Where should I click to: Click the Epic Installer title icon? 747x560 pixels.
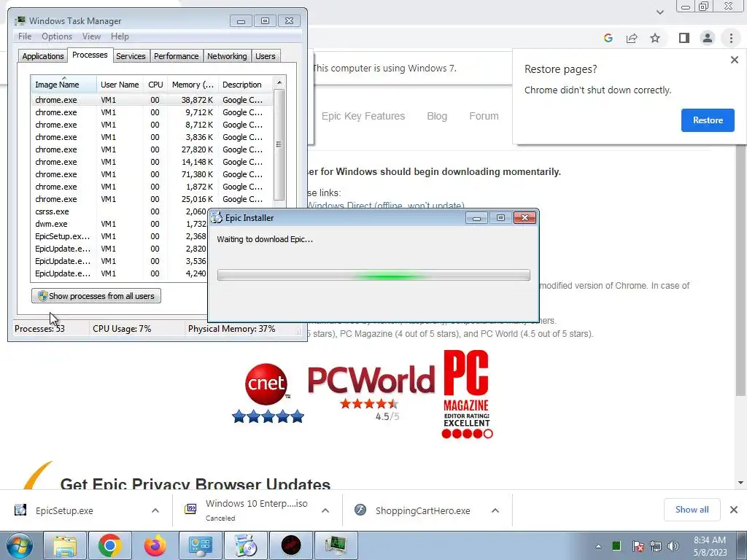tap(217, 217)
